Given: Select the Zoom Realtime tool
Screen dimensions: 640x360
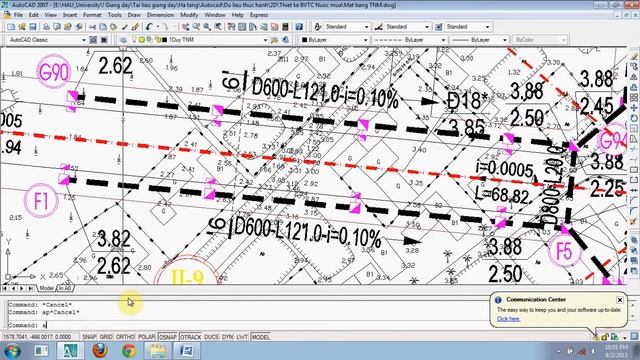Looking at the screenshot, I should click(196, 27).
